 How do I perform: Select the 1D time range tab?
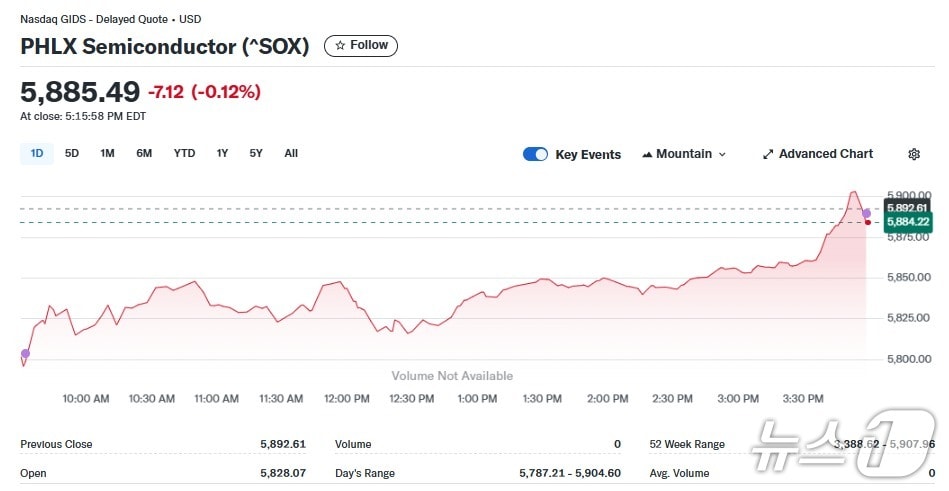(37, 153)
